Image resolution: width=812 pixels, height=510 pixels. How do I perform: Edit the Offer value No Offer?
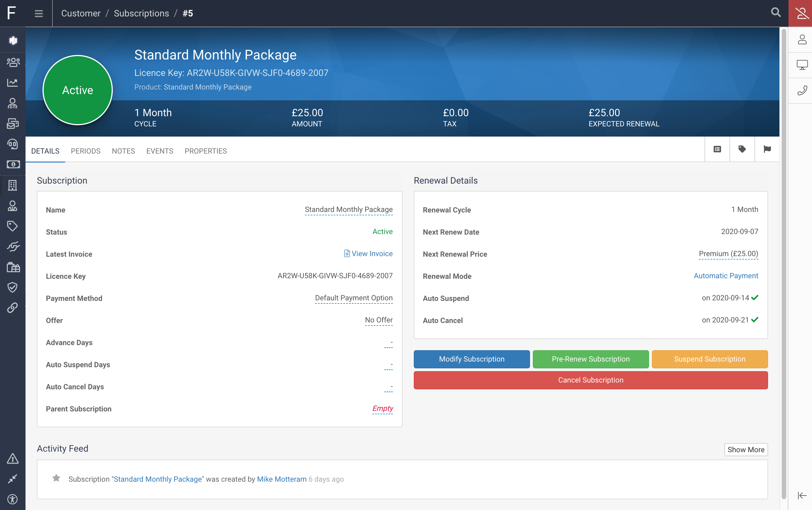[x=378, y=320]
